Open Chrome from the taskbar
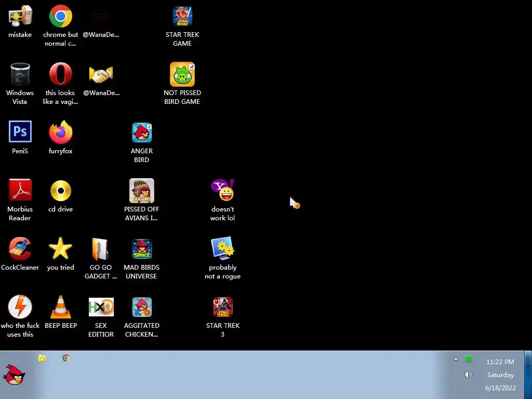This screenshot has width=532, height=399. click(x=66, y=358)
